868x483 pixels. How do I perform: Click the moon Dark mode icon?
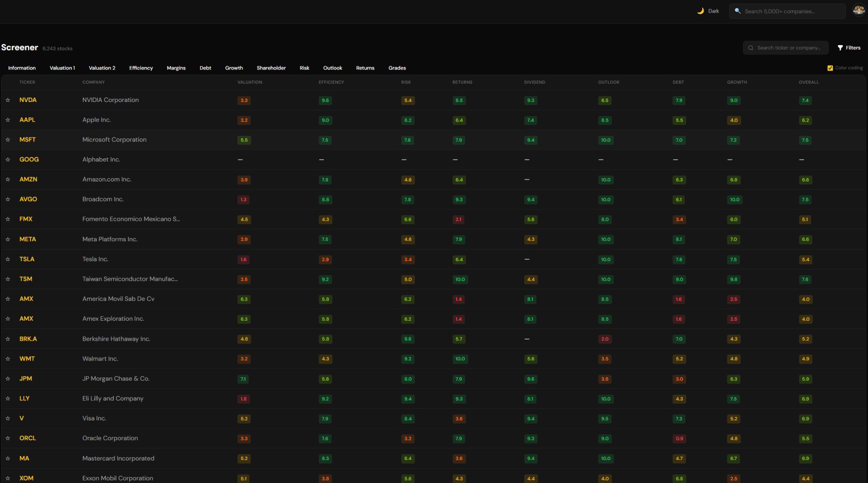[x=700, y=11]
